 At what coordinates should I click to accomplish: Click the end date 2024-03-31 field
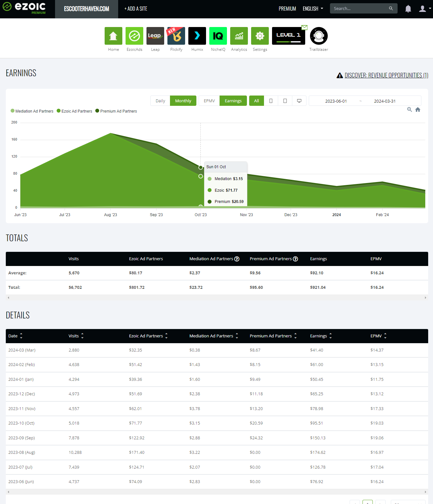tap(385, 101)
